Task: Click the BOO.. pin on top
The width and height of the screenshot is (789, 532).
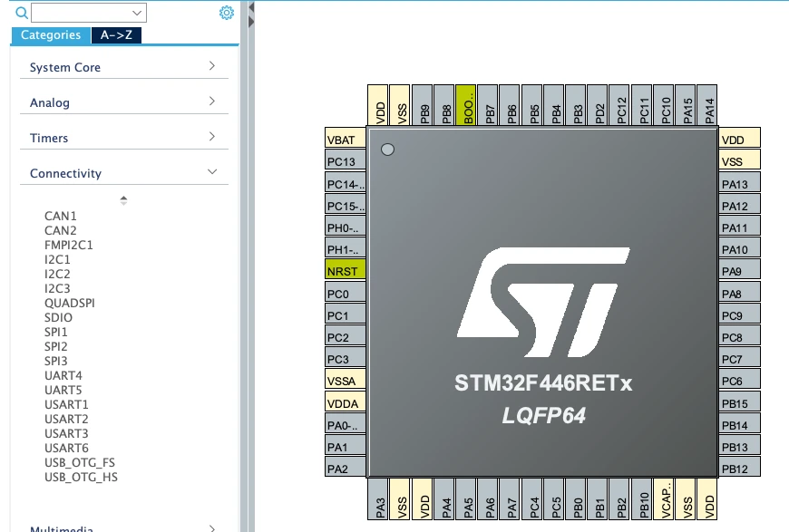Action: pyautogui.click(x=465, y=105)
